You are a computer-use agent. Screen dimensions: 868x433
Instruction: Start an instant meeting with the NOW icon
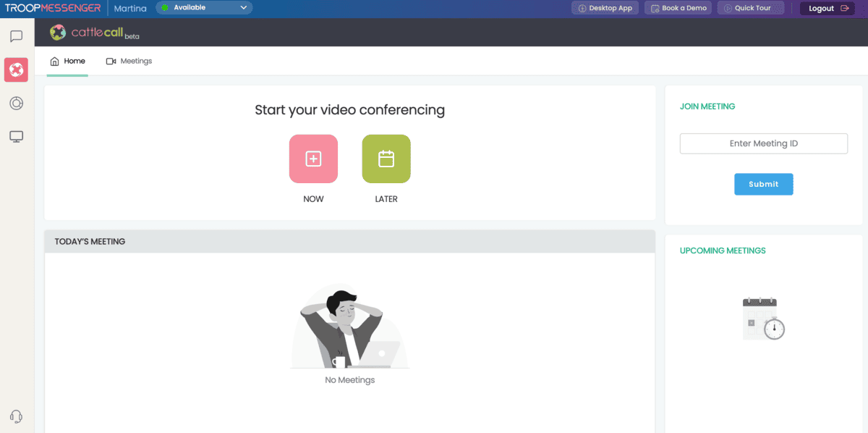(x=313, y=159)
